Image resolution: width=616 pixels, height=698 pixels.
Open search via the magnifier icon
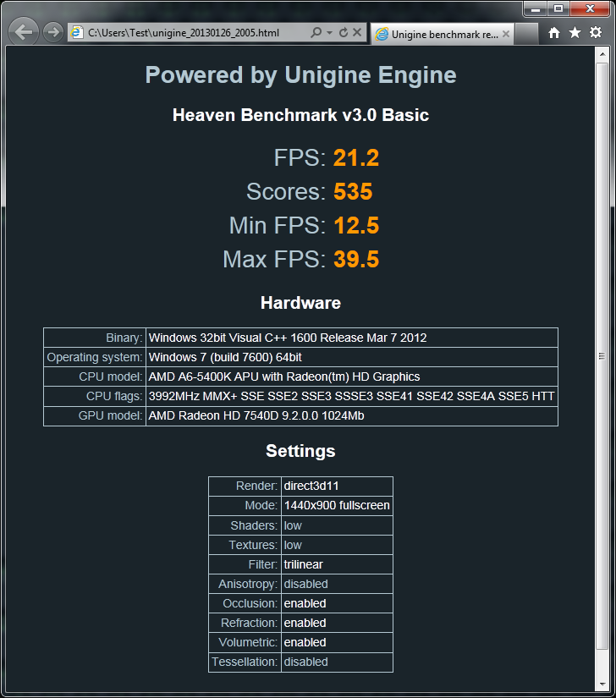coord(316,32)
